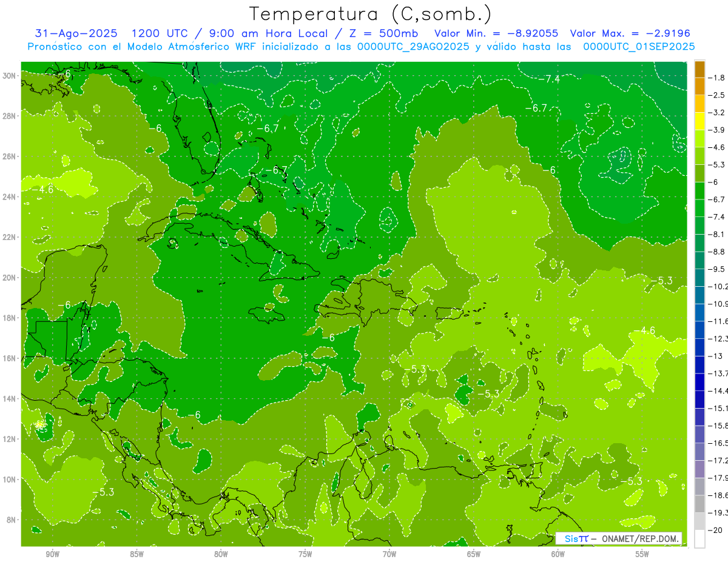Click the title "Temperatura (C,somb.)"

(370, 14)
